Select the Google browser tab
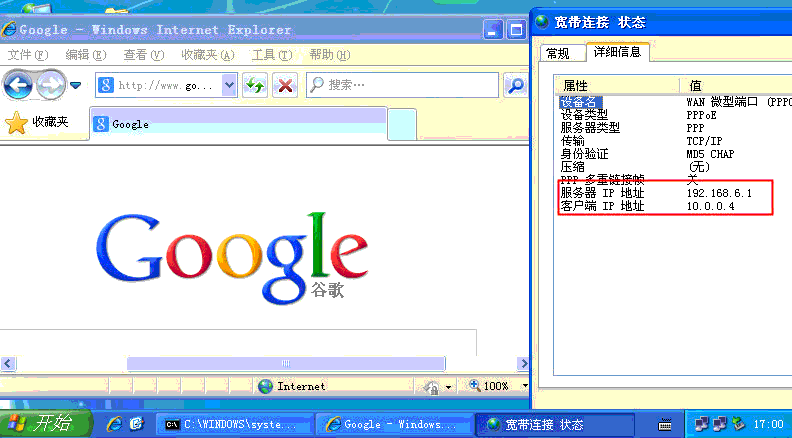 pyautogui.click(x=238, y=124)
